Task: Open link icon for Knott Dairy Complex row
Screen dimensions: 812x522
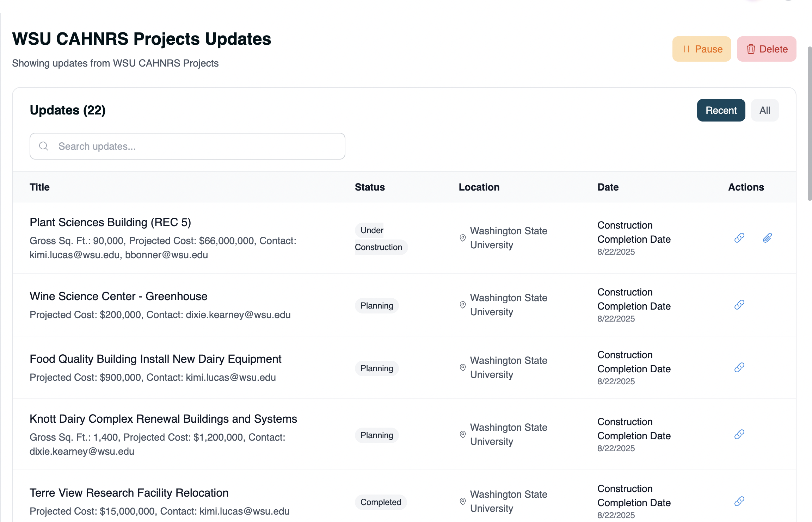Action: tap(739, 435)
